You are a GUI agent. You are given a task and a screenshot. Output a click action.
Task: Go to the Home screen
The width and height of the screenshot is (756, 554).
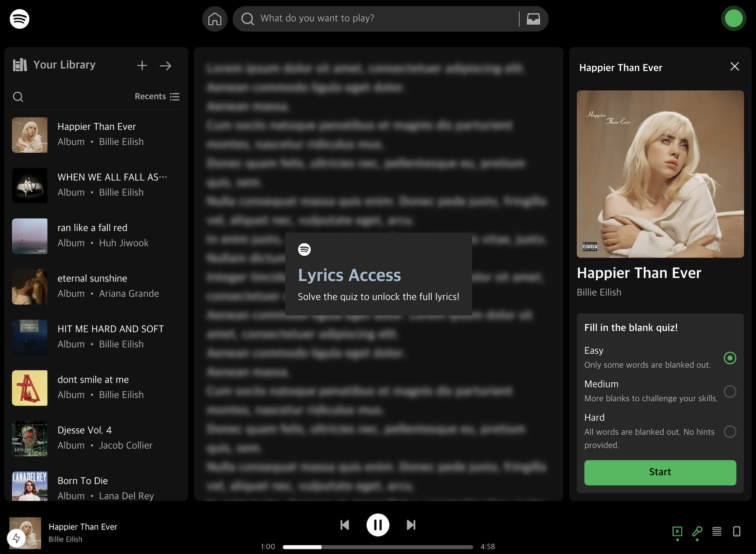click(214, 19)
